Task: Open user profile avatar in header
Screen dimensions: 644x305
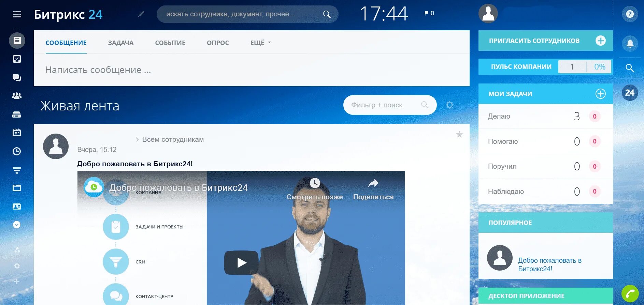Action: [488, 14]
